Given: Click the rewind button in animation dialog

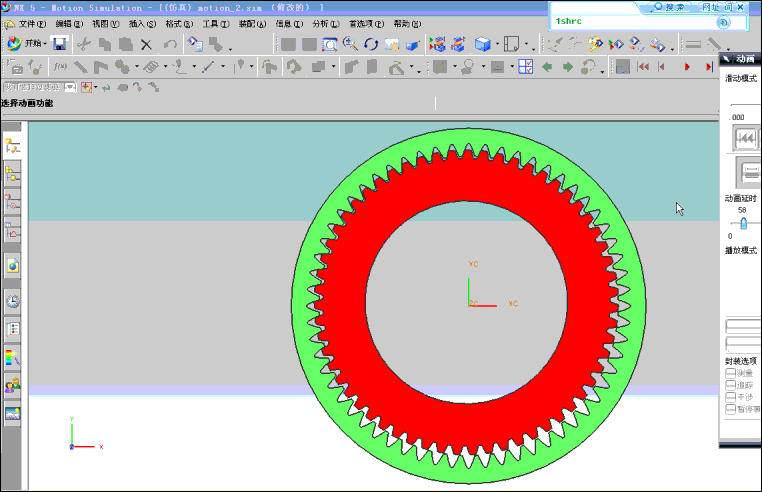Looking at the screenshot, I should (745, 138).
